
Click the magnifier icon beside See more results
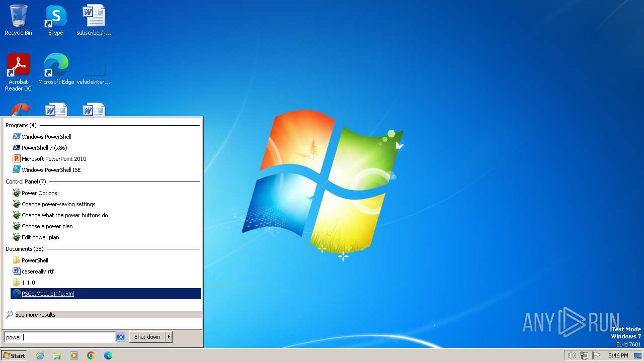pos(9,315)
